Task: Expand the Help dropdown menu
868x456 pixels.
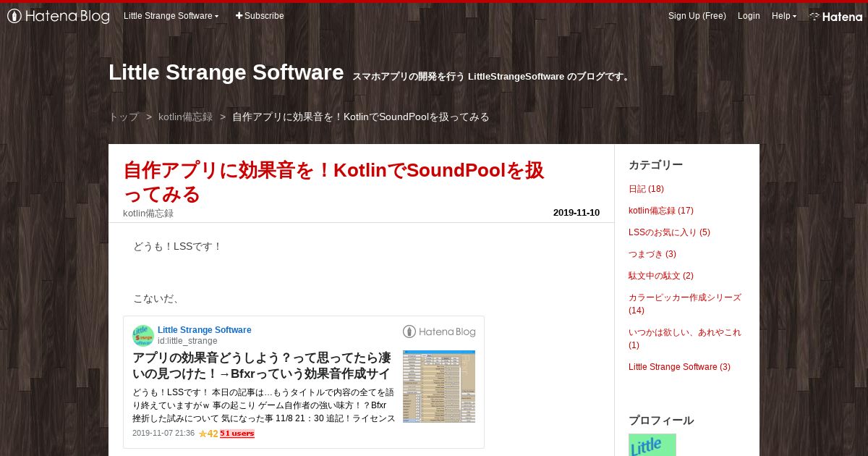Action: point(784,16)
